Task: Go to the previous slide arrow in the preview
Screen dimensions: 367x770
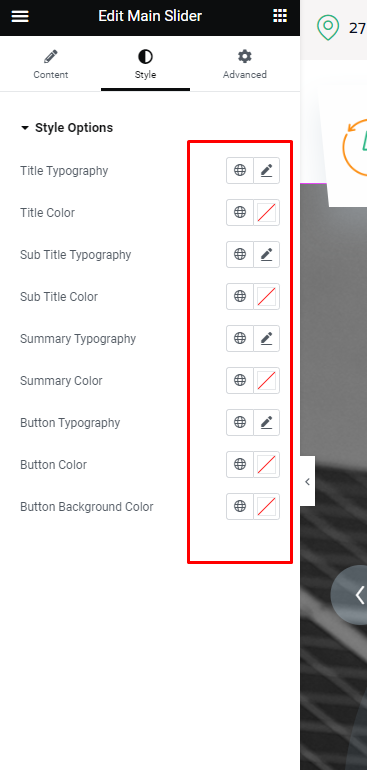Action: click(353, 595)
